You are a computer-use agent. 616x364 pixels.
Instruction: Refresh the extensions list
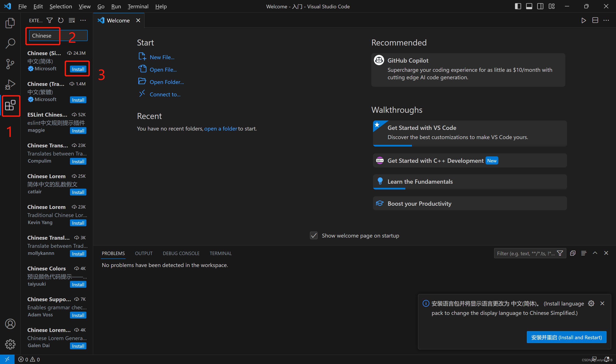coord(60,20)
